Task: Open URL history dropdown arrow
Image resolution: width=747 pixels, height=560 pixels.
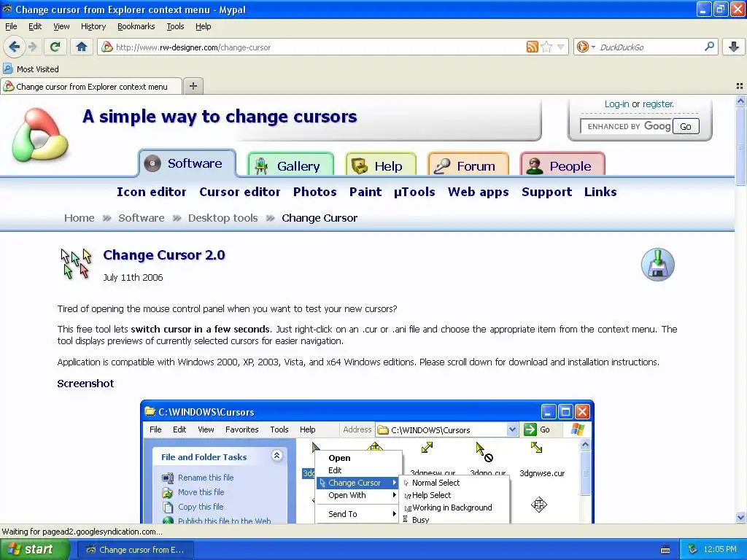Action: pos(561,47)
